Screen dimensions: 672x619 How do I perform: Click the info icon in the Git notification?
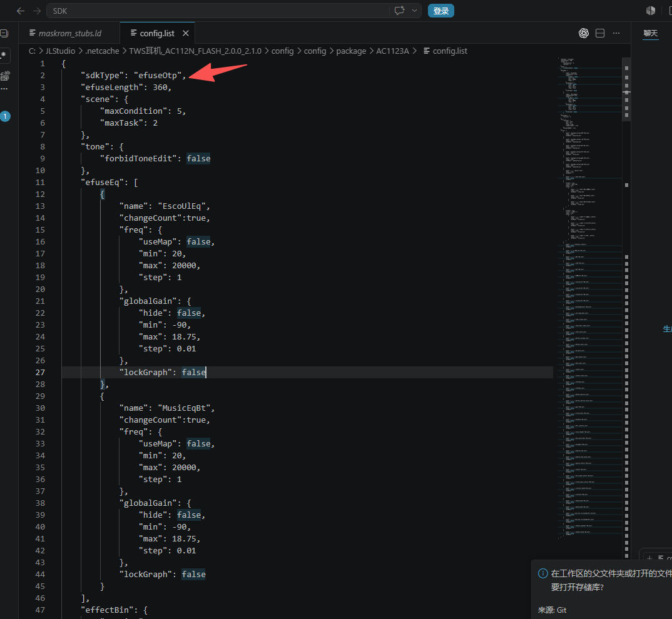click(542, 573)
